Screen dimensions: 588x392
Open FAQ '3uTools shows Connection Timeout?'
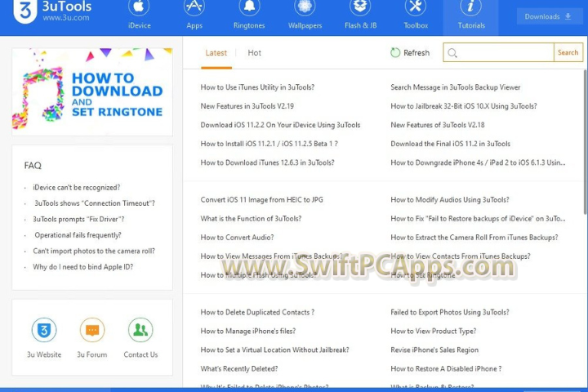point(95,203)
